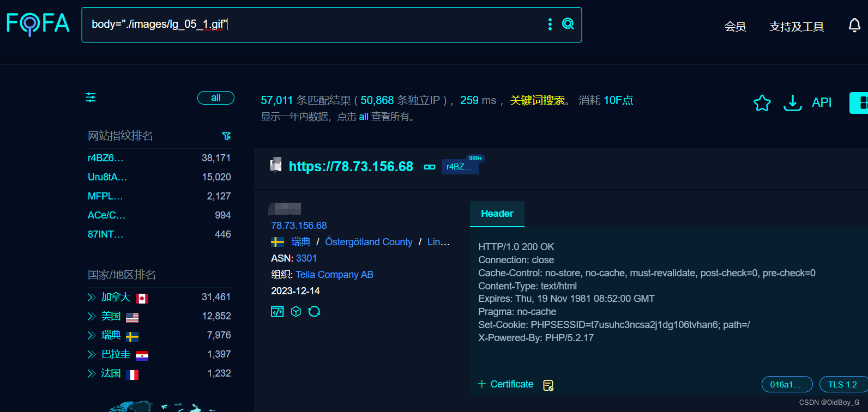868x412 pixels.
Task: Click the Telia Company AB organization link
Action: (x=334, y=275)
